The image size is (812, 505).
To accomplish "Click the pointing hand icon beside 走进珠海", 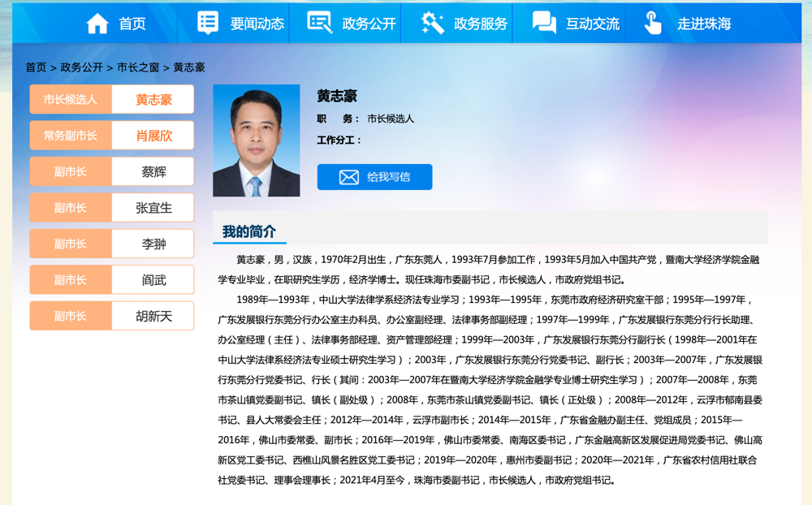I will 653,23.
